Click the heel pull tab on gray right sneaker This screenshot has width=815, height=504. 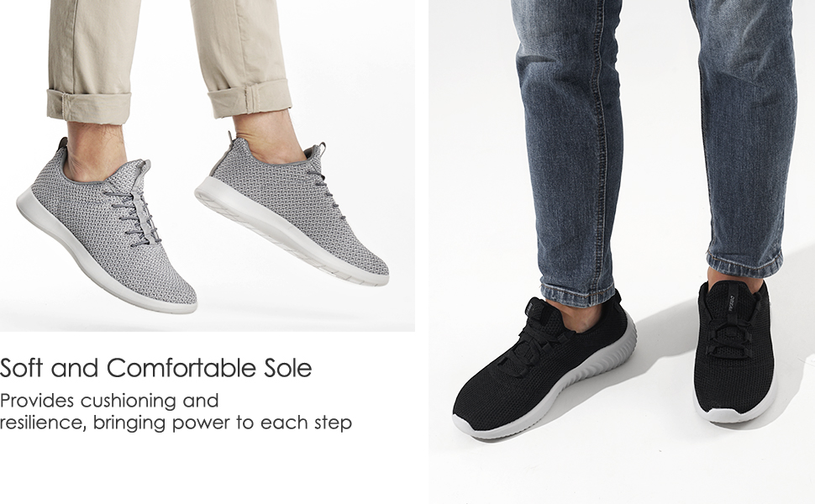229,138
